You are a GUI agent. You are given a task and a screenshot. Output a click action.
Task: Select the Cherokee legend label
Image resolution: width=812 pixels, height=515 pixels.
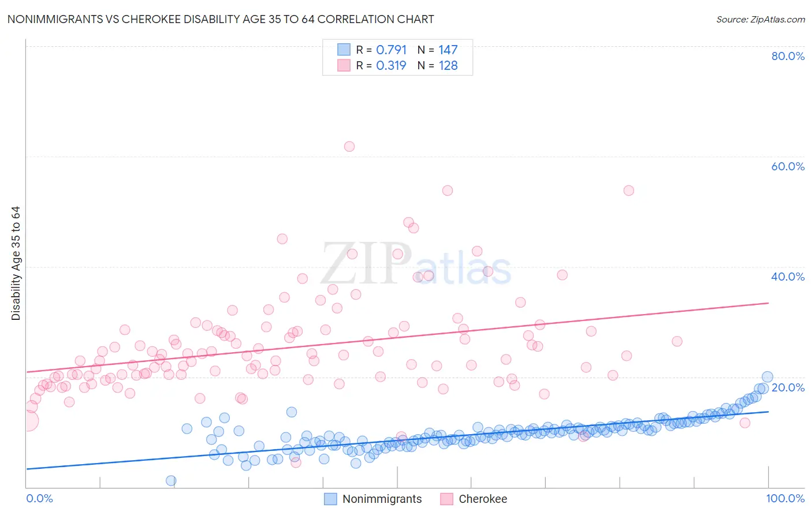coord(483,499)
